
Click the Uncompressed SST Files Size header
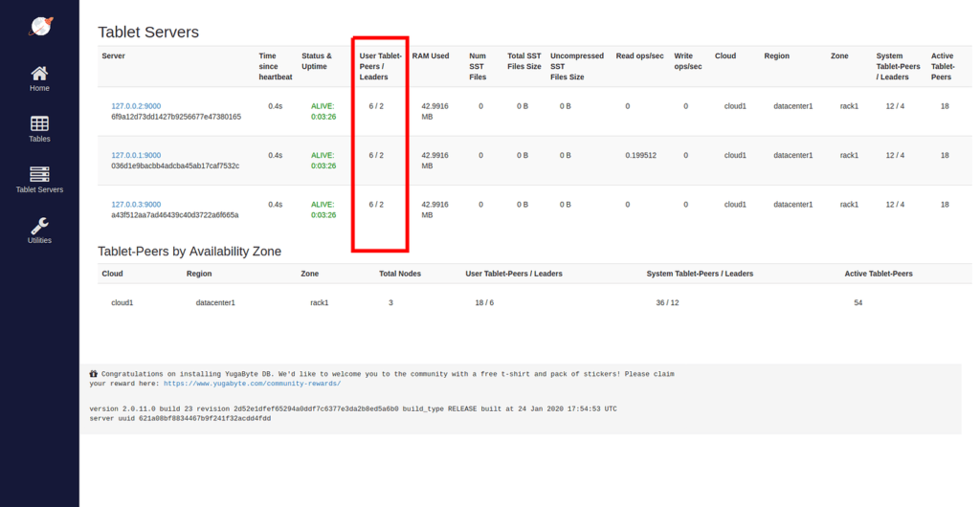577,66
